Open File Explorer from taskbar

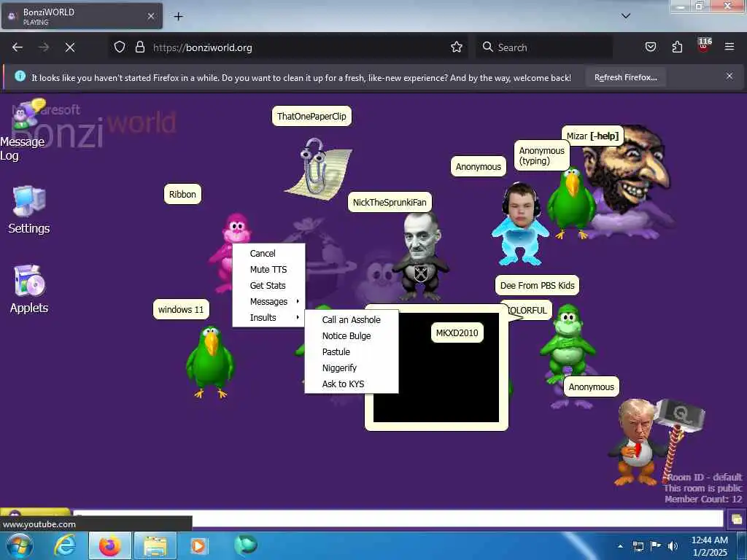pos(155,545)
